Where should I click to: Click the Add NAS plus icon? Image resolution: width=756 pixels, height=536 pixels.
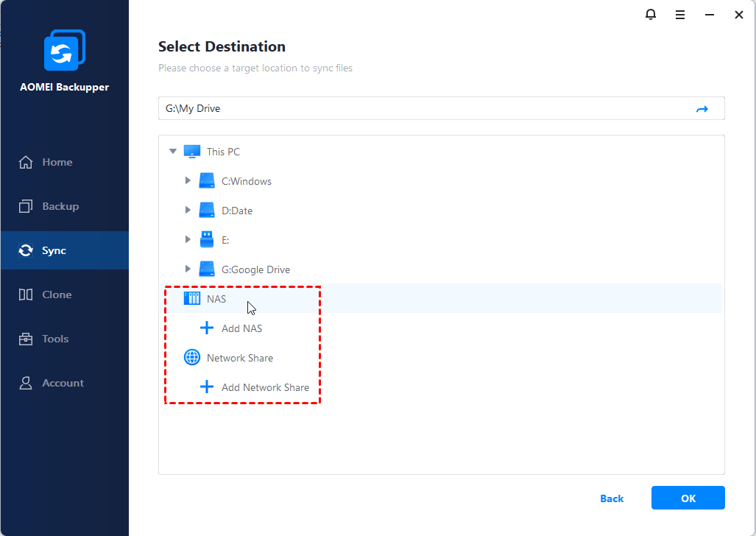tap(207, 328)
